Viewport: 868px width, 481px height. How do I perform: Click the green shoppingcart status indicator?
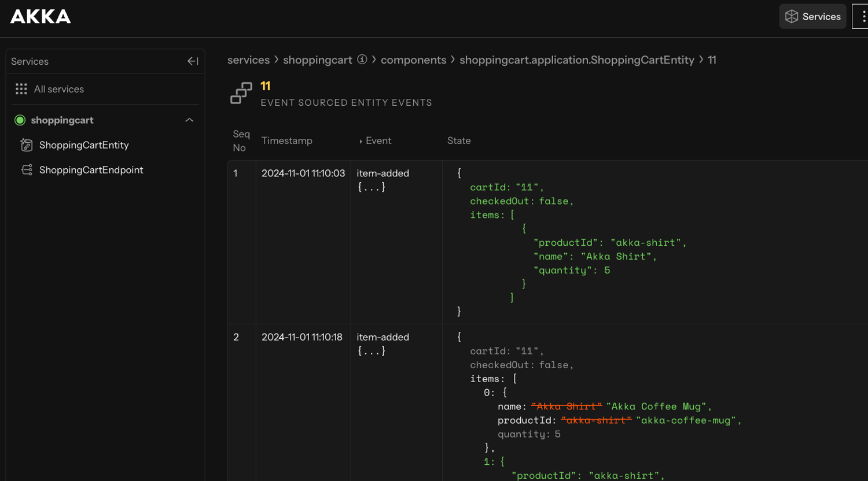coord(20,120)
